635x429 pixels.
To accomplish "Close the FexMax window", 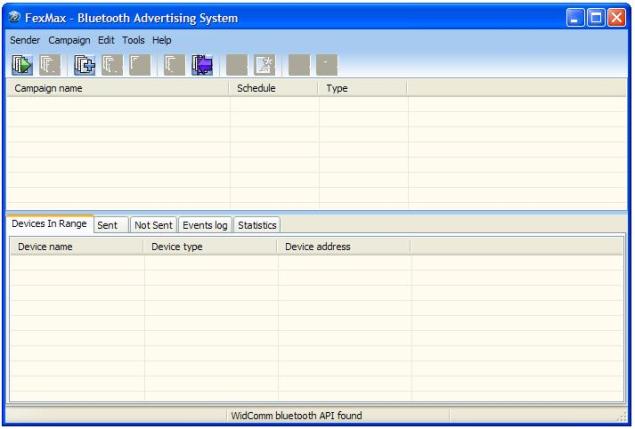I will (x=617, y=18).
